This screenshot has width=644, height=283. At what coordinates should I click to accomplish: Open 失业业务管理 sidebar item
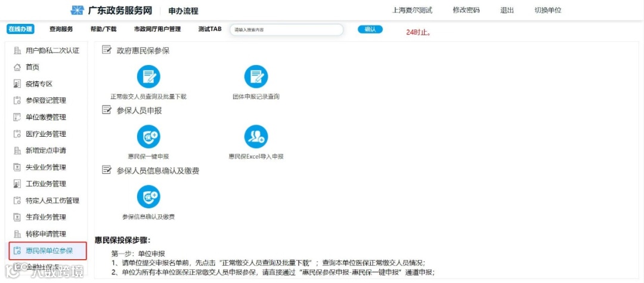[x=46, y=167]
